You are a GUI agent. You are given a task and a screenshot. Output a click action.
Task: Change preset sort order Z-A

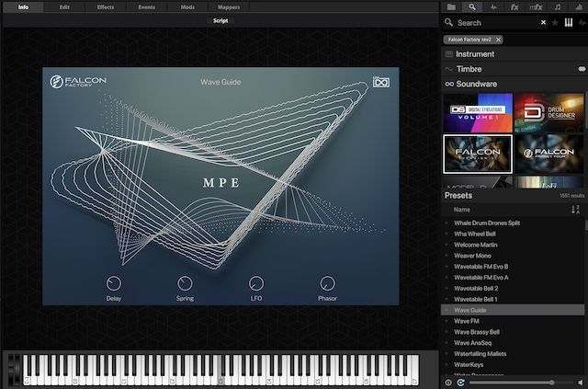(575, 210)
